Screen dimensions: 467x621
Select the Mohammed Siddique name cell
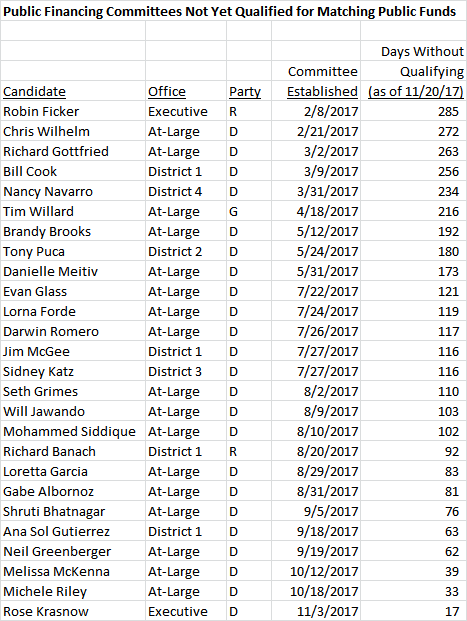(73, 431)
